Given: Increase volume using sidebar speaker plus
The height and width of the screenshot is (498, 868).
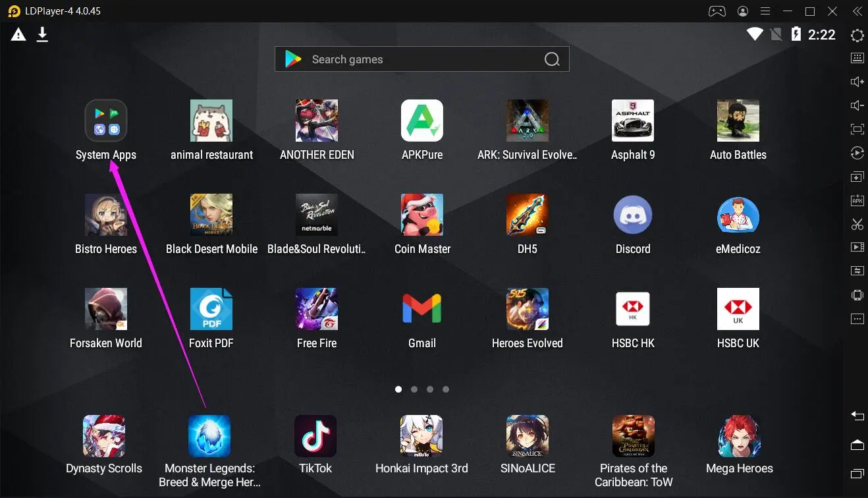Looking at the screenshot, I should (x=857, y=82).
